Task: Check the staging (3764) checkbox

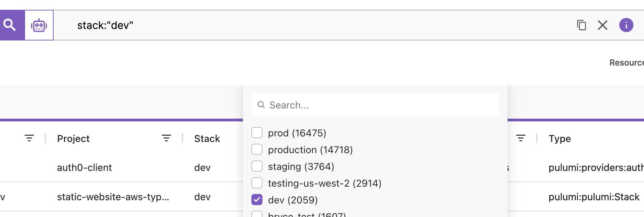Action: (257, 166)
